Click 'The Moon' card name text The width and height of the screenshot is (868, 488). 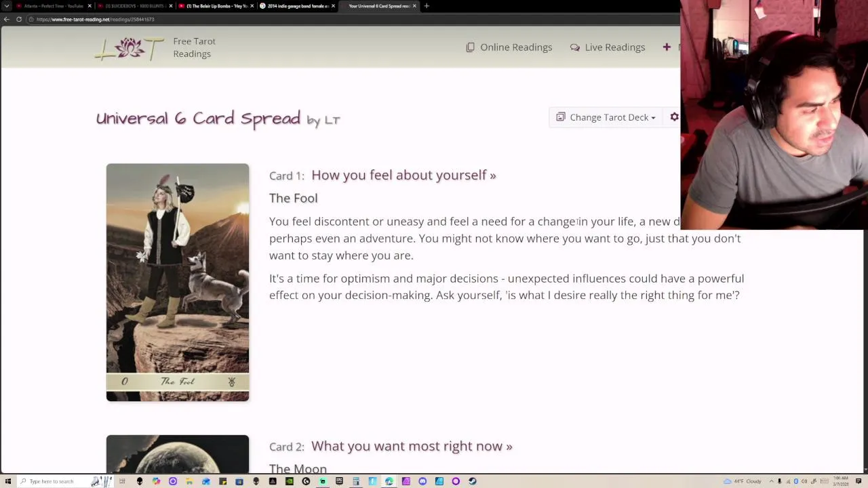(x=298, y=468)
